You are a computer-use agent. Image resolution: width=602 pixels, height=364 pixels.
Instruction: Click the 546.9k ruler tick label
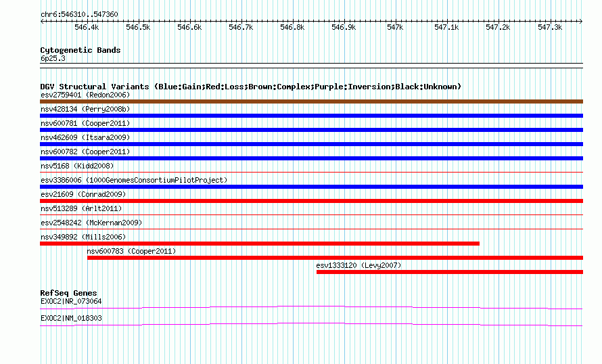pyautogui.click(x=344, y=27)
